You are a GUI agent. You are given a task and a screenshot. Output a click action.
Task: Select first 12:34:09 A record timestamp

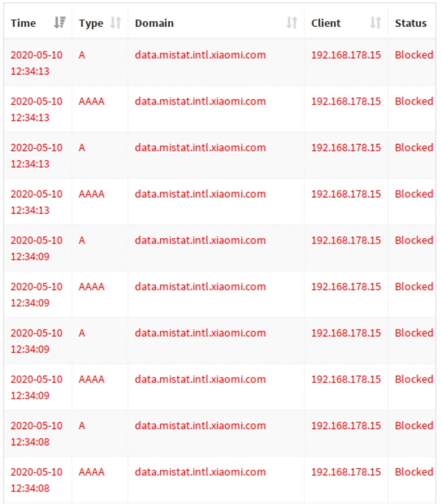(x=36, y=248)
